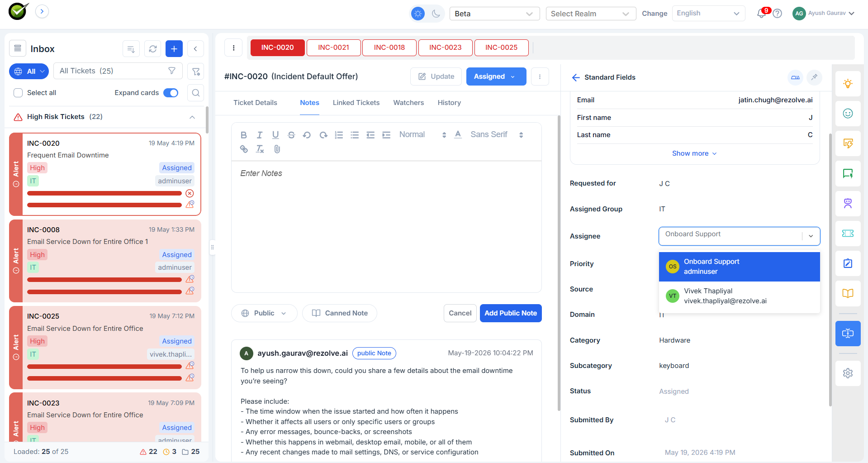
Task: Open the INC-0008 ticket card
Action: 105,261
